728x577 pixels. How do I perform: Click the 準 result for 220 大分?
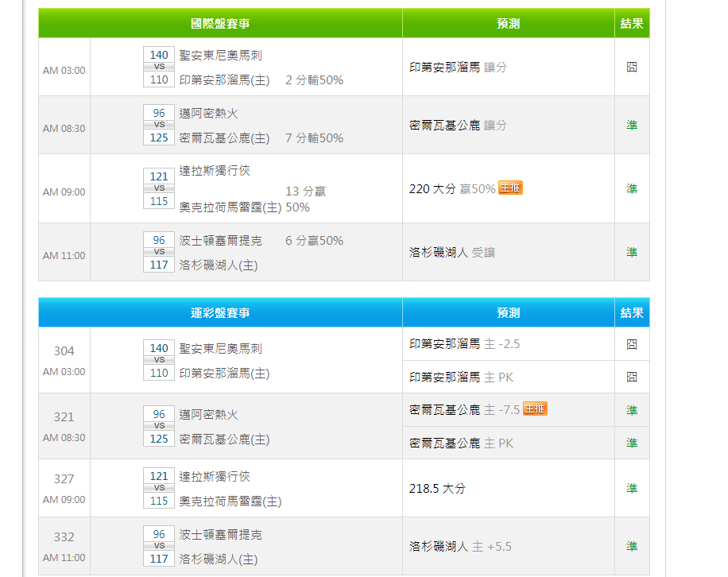click(632, 188)
